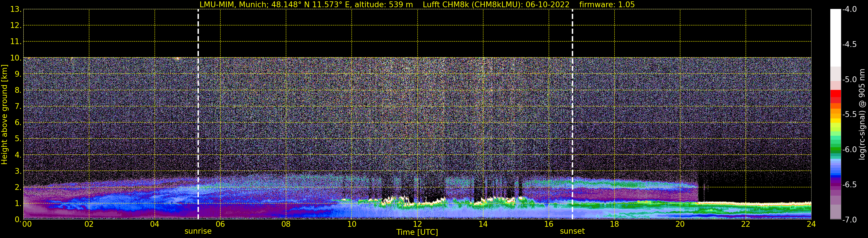Click the -7.0 tick label on the colorbar
The image size is (868, 238).
click(849, 220)
